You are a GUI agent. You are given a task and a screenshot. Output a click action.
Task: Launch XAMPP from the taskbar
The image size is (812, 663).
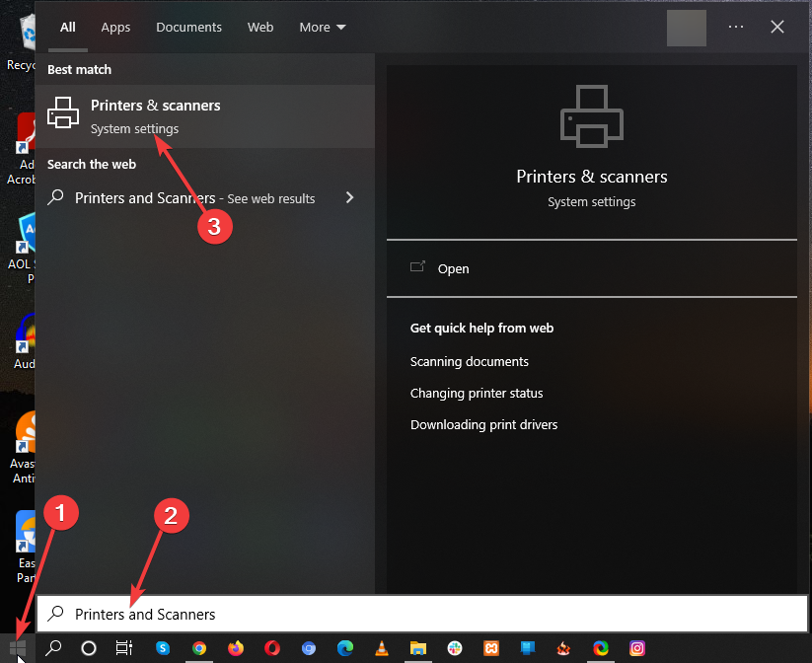coord(491,648)
